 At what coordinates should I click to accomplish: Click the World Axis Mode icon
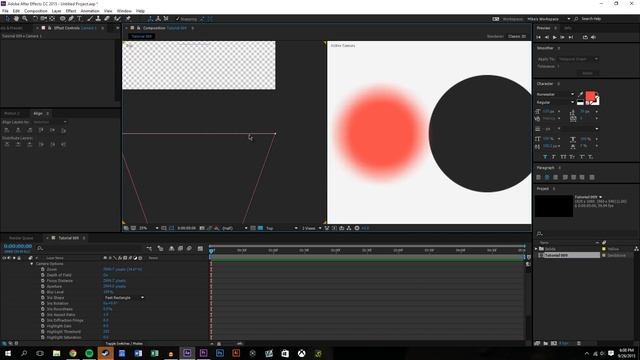click(158, 19)
